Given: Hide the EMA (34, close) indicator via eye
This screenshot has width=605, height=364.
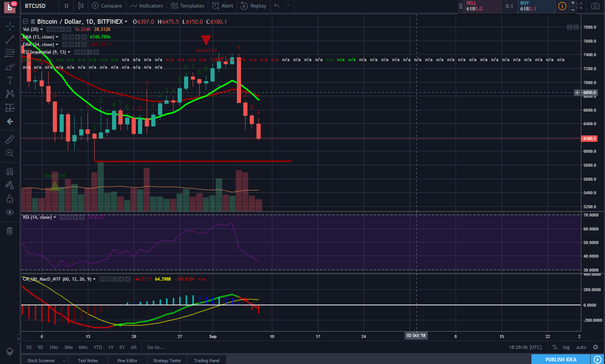Looking at the screenshot, I should (65, 45).
